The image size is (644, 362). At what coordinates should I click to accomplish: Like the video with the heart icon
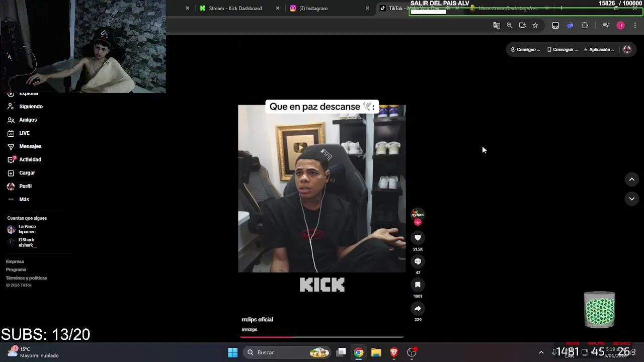click(x=418, y=238)
